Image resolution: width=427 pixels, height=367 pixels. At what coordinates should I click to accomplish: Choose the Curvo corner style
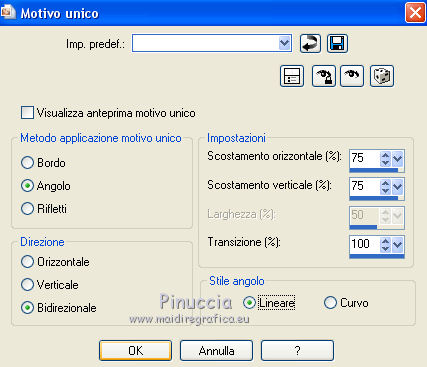tap(330, 303)
